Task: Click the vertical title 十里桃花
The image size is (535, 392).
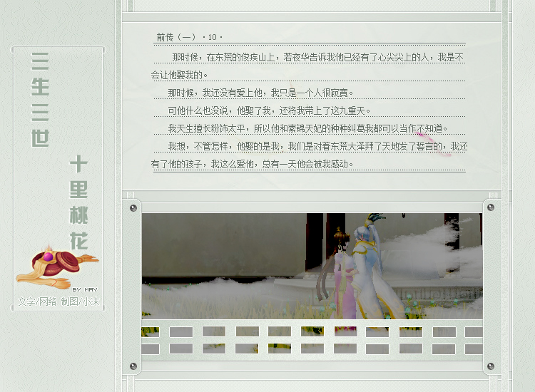Action: [x=78, y=202]
